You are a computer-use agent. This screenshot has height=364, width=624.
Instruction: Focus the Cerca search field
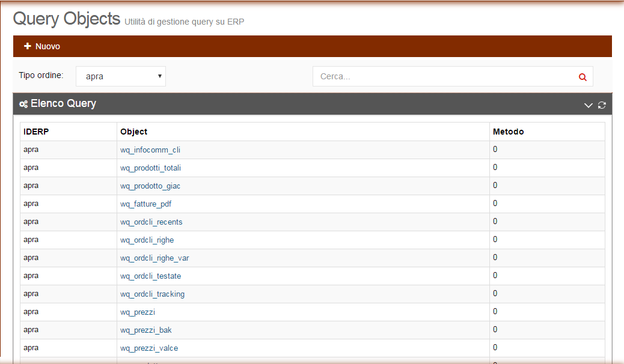tap(444, 76)
